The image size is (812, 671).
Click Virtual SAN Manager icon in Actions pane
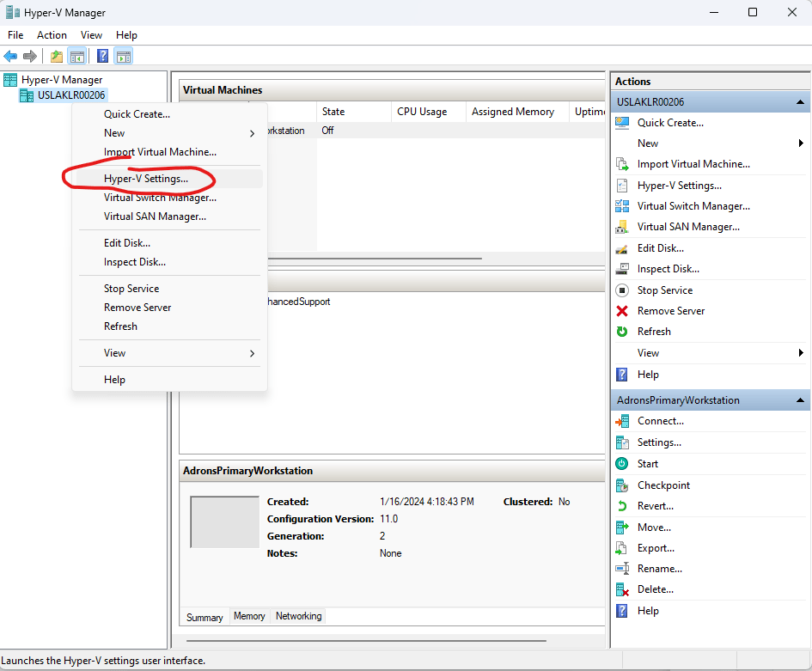(x=622, y=227)
